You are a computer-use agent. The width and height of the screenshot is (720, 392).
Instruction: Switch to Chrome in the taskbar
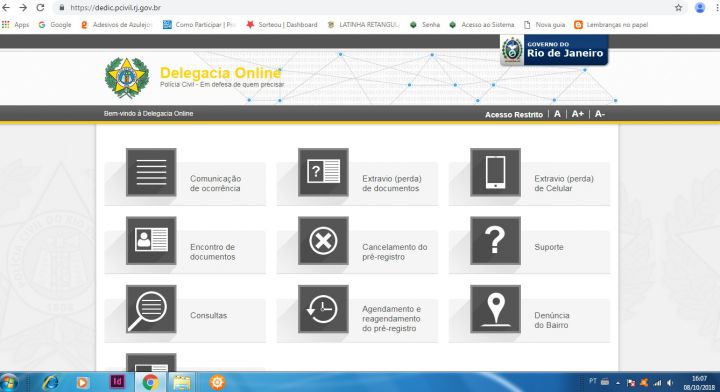[x=150, y=382]
